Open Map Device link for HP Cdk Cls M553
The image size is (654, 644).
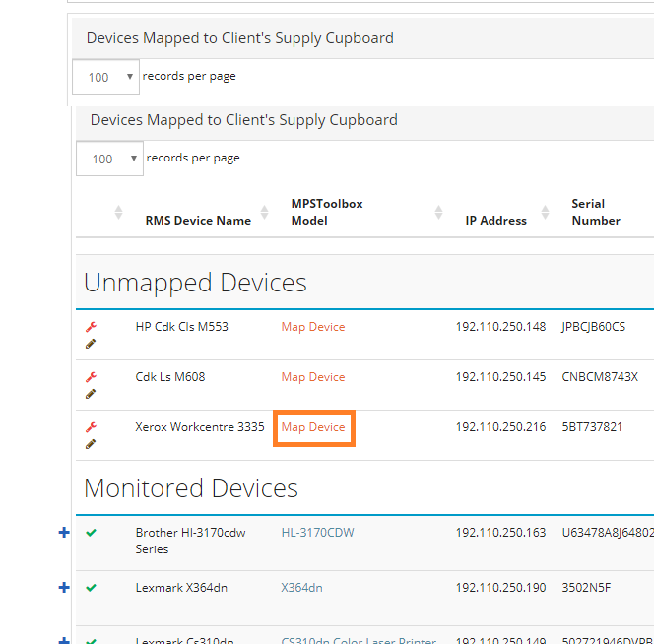(313, 327)
